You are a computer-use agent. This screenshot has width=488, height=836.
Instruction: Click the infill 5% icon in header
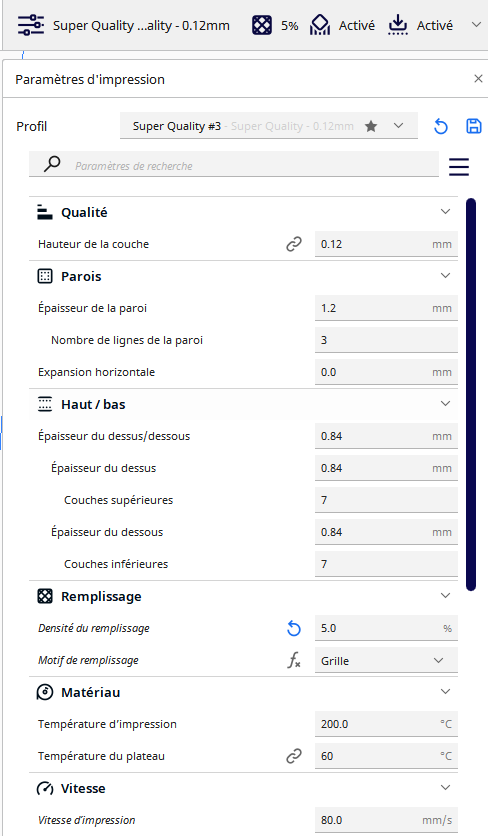(x=261, y=25)
